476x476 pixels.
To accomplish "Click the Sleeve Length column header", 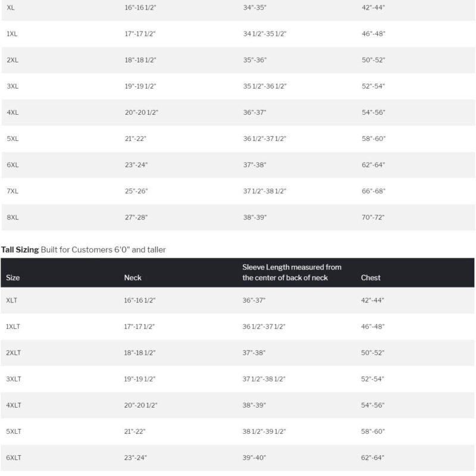I will [x=292, y=273].
